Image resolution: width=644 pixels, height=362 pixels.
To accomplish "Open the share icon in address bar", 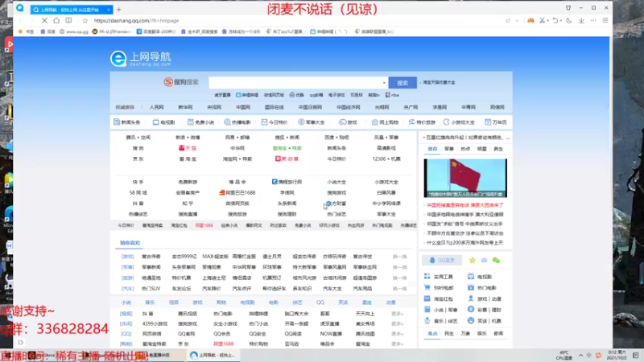I will point(508,21).
